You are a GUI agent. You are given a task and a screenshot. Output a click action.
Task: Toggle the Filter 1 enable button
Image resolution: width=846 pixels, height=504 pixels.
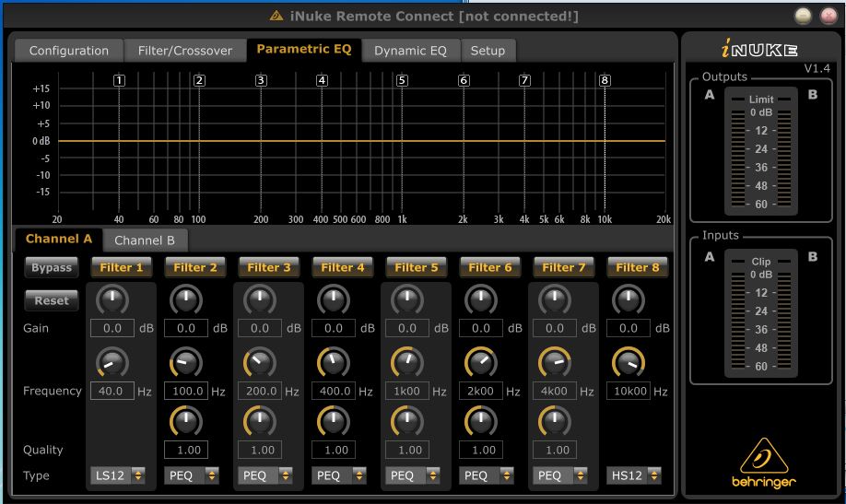pos(122,268)
